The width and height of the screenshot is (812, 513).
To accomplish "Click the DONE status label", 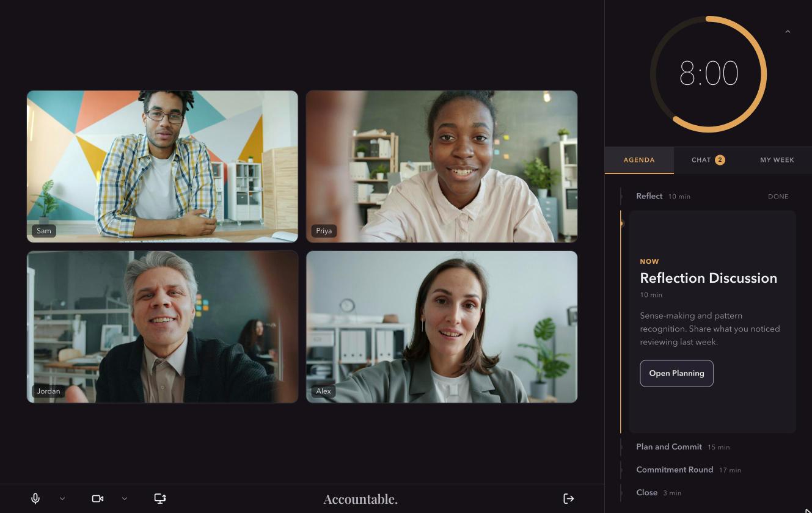I will pos(778,197).
